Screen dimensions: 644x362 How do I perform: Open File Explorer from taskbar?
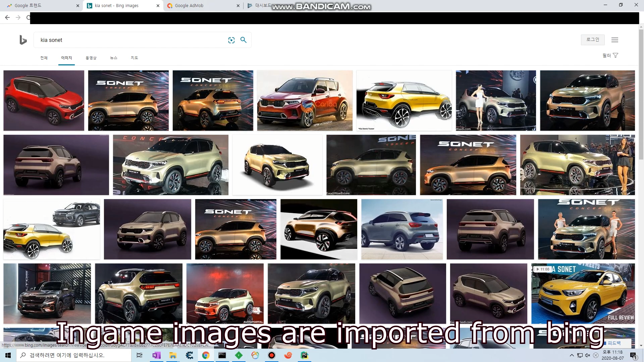click(173, 355)
